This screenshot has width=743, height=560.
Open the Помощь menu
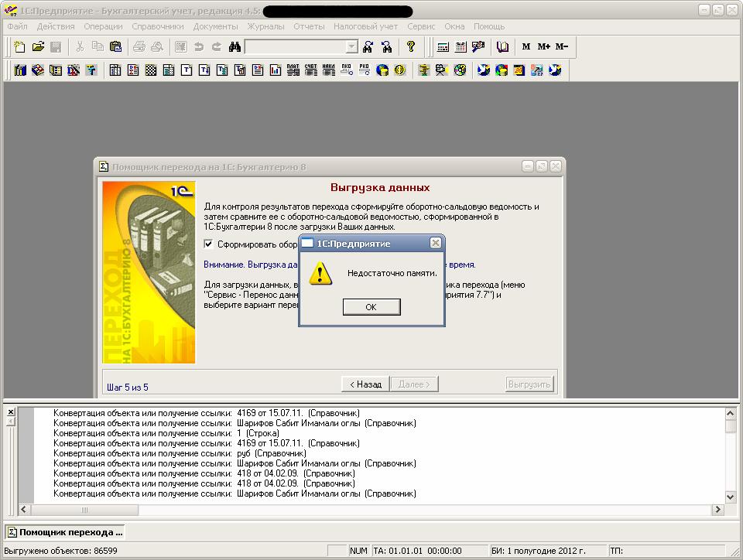coord(489,26)
